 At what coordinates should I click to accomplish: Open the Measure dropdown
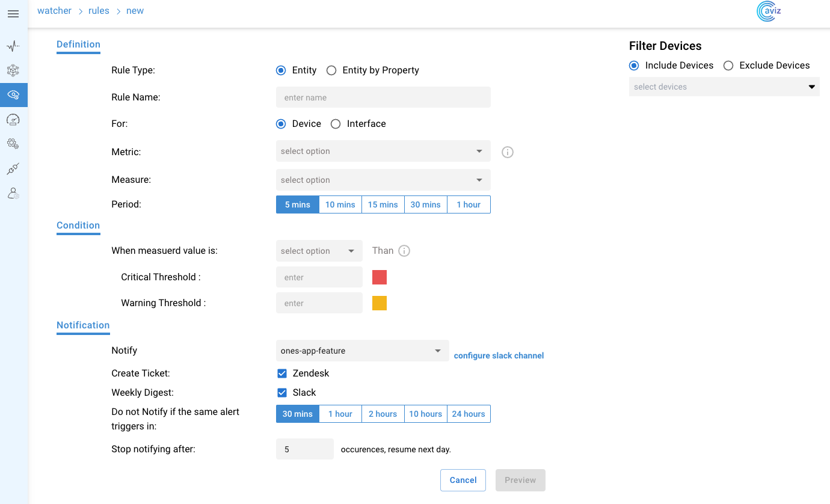pos(383,180)
